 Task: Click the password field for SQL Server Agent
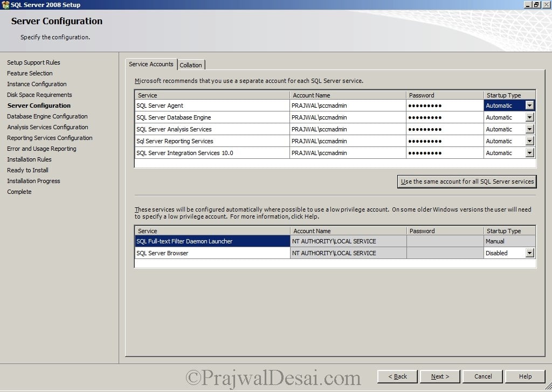tap(445, 106)
